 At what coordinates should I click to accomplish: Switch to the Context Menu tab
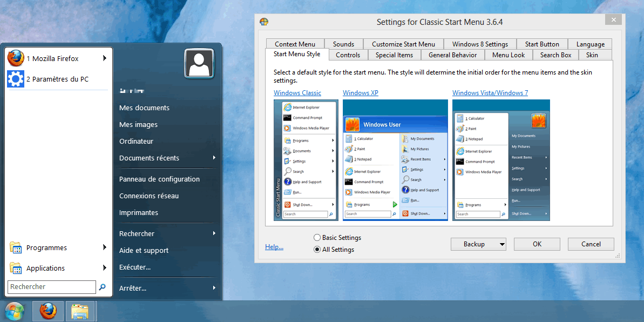[295, 44]
